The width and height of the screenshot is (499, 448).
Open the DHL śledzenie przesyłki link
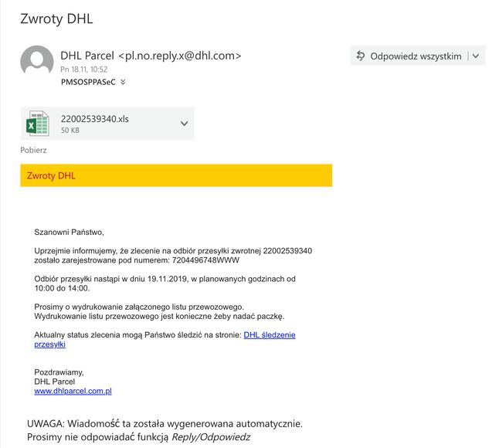[x=165, y=340]
